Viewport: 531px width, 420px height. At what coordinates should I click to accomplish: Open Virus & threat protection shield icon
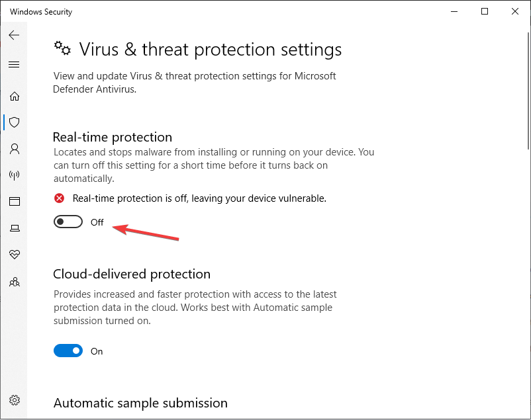14,122
